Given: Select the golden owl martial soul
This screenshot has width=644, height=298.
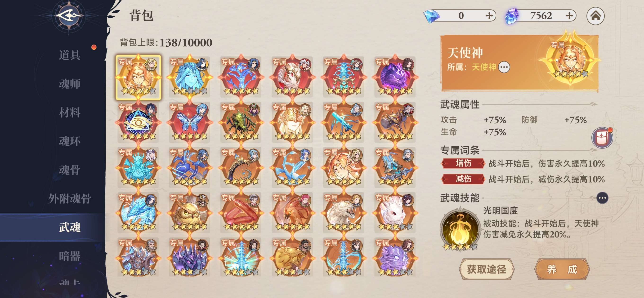Looking at the screenshot, I should coord(189,212).
